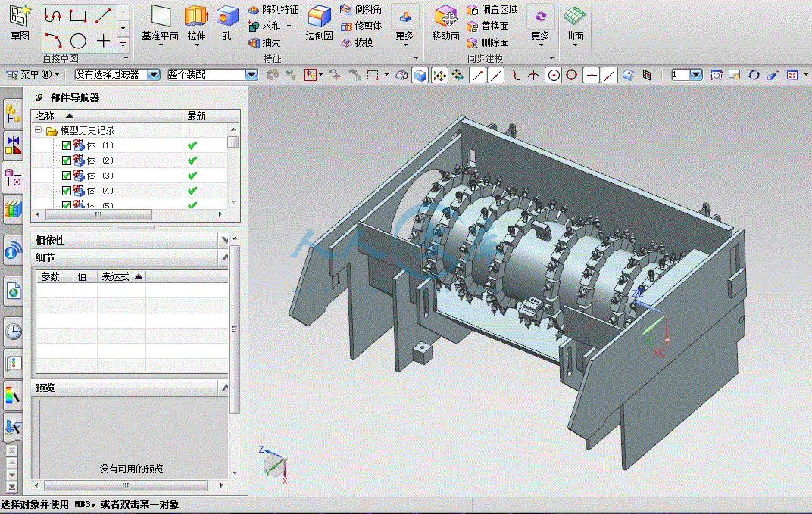This screenshot has height=514, width=812.
Task: Select the point sketch tool
Action: (103, 40)
